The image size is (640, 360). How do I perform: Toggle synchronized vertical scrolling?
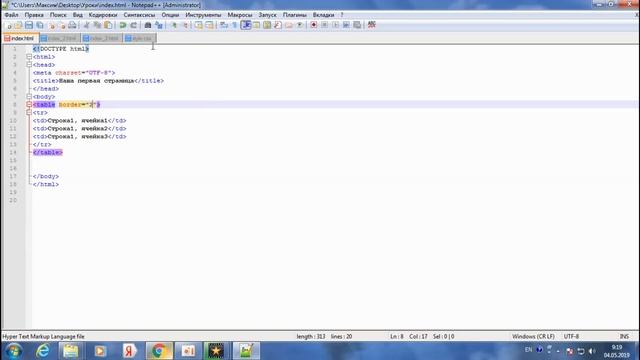[x=198, y=25]
